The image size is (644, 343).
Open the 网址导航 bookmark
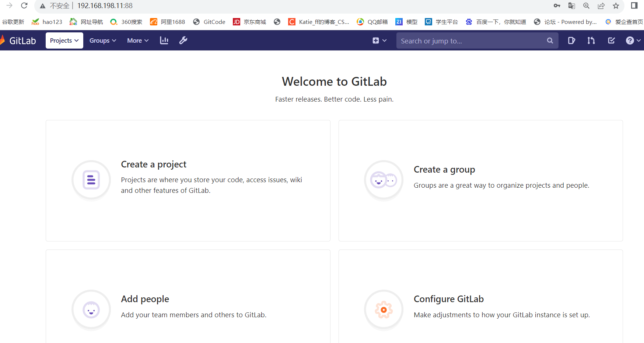click(x=87, y=22)
